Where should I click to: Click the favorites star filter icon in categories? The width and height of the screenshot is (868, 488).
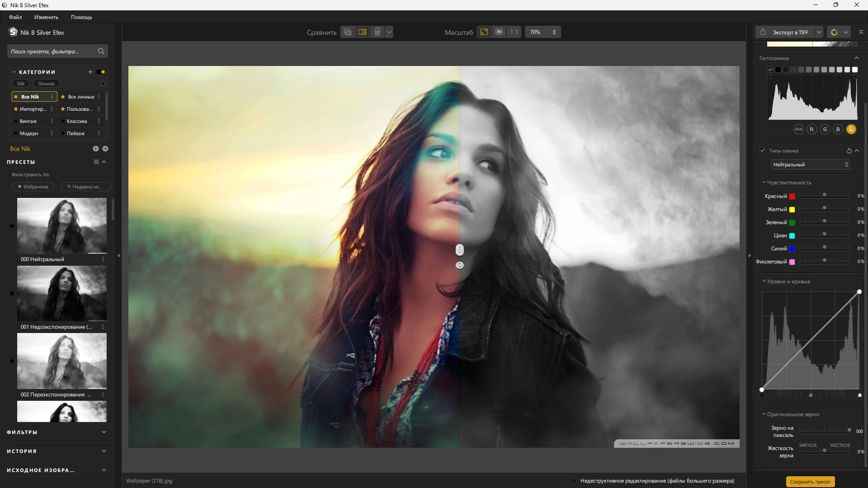[x=103, y=84]
